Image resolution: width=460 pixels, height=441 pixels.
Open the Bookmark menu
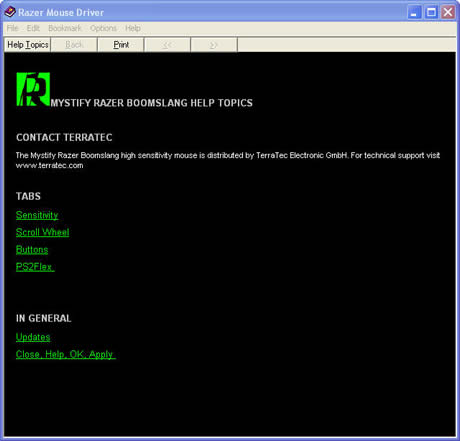65,28
